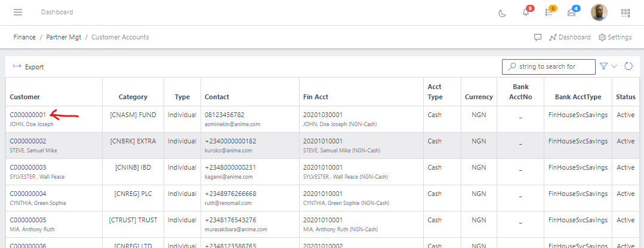Select customer C000000003
The width and height of the screenshot is (644, 248).
pos(28,167)
